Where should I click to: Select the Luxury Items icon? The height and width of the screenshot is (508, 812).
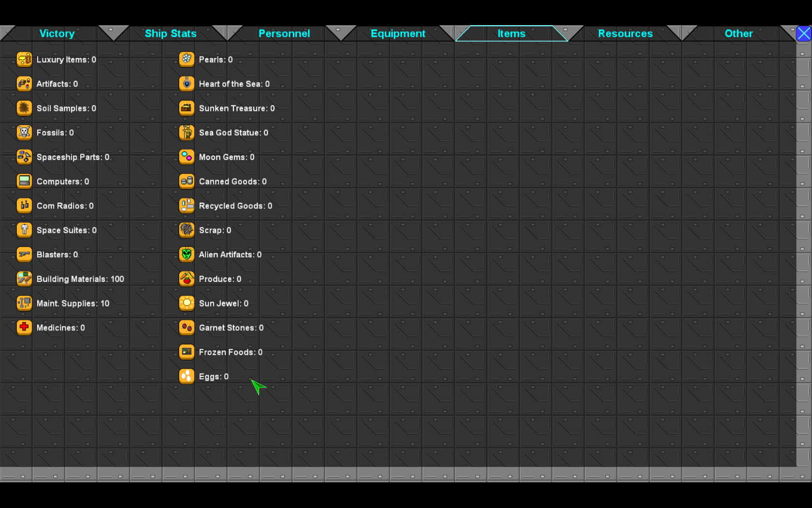tap(24, 60)
